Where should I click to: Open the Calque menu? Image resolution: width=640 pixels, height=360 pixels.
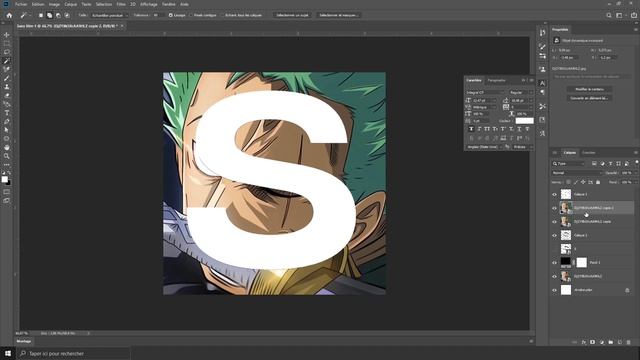(71, 4)
